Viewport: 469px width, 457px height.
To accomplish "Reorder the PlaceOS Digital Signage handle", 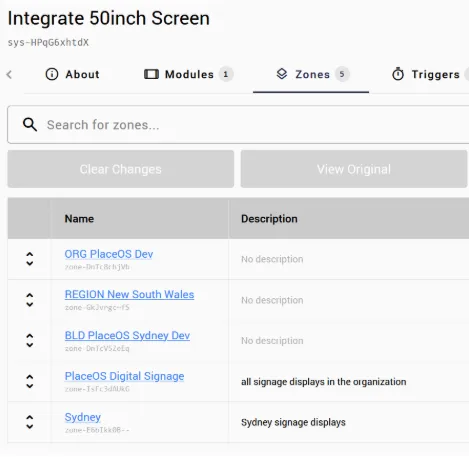I will [30, 381].
